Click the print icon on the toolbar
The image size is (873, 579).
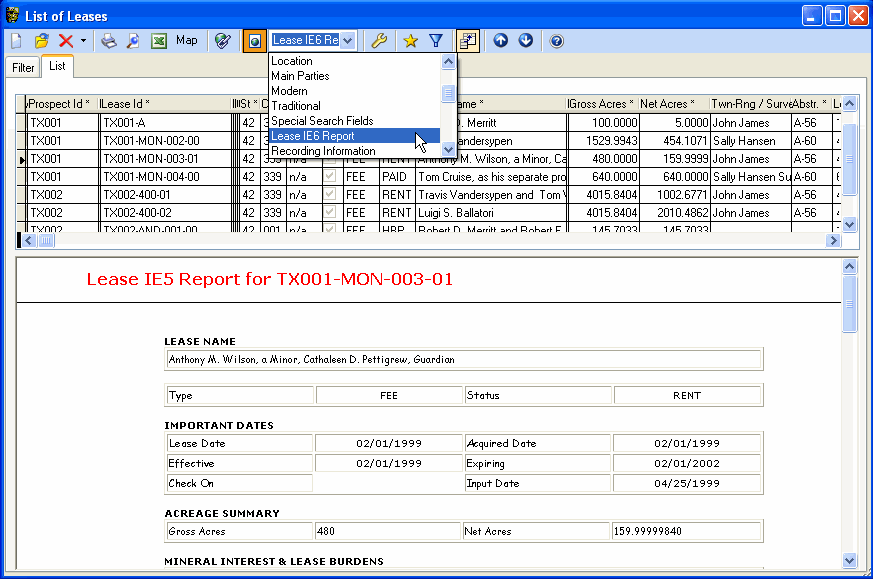point(108,41)
